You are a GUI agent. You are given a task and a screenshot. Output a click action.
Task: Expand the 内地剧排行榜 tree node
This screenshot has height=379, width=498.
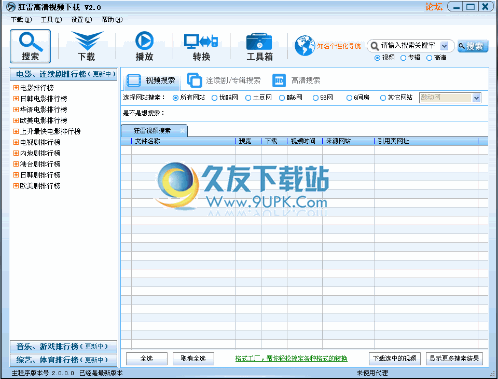point(16,153)
